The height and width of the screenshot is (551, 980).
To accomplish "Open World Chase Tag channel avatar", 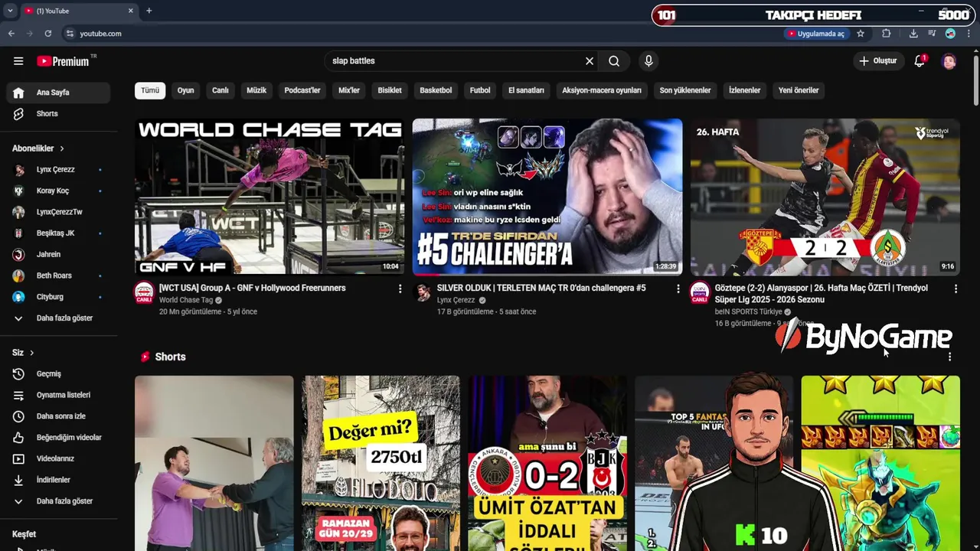I will (144, 292).
